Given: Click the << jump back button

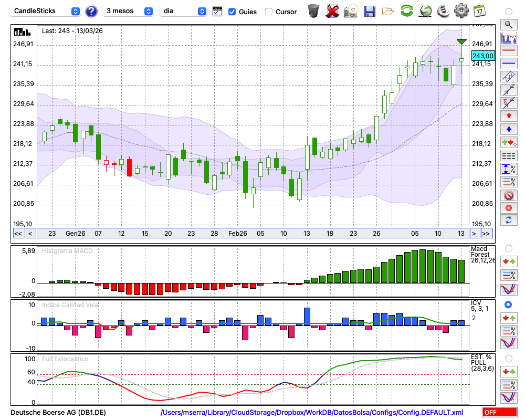Looking at the screenshot, I should [18, 234].
